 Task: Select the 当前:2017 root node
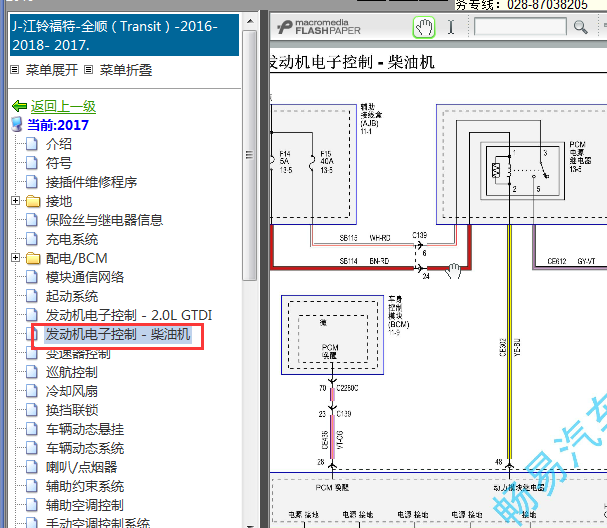tap(58, 125)
